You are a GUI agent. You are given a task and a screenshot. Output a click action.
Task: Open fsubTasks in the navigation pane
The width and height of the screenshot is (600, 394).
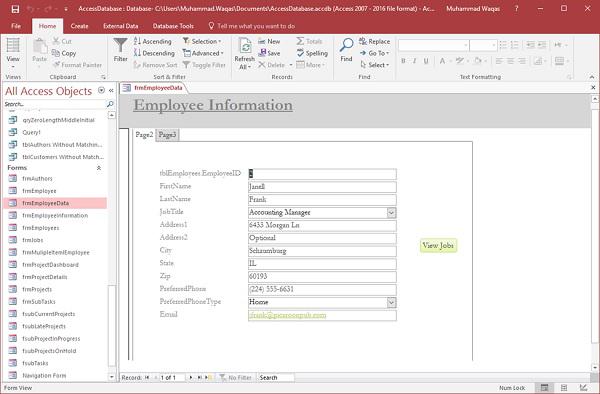coord(35,363)
